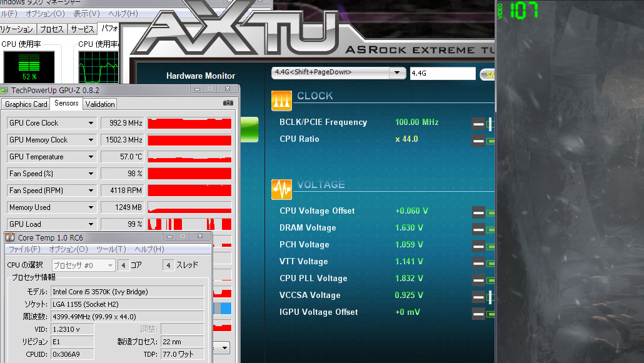Open Core Temp ヘルプ(H) menu
644x363 pixels.
(x=149, y=249)
